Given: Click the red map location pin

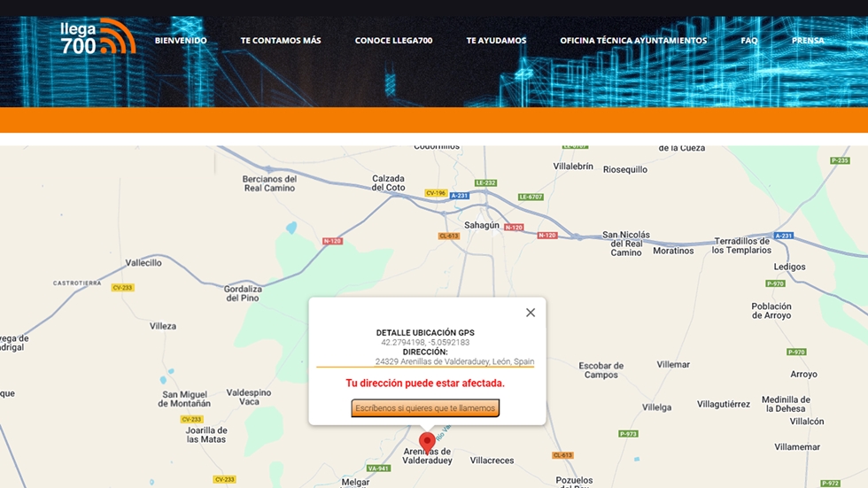Looking at the screenshot, I should point(427,441).
